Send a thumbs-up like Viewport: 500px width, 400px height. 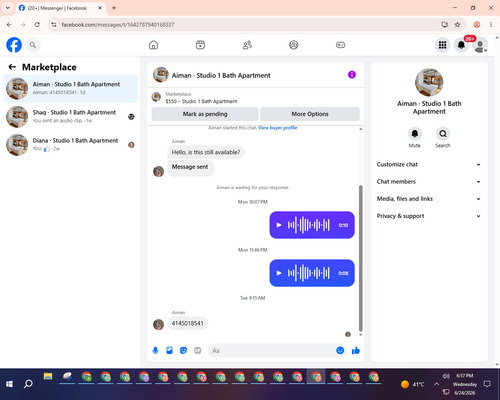point(356,350)
